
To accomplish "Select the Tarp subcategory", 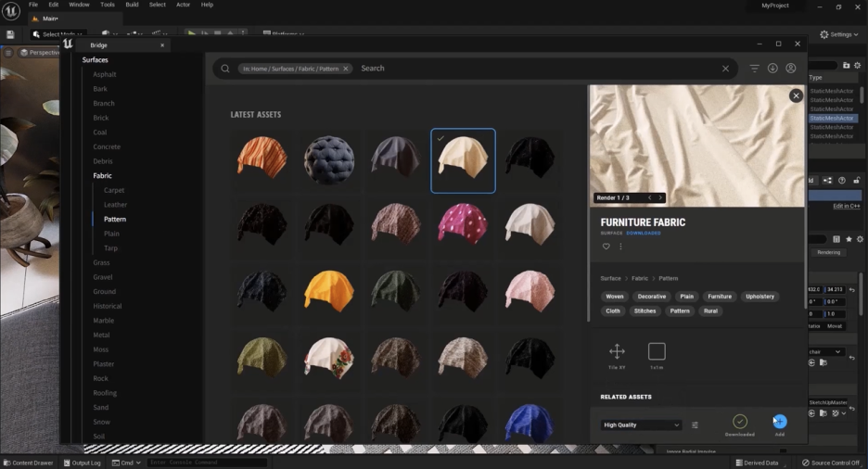I will click(110, 247).
